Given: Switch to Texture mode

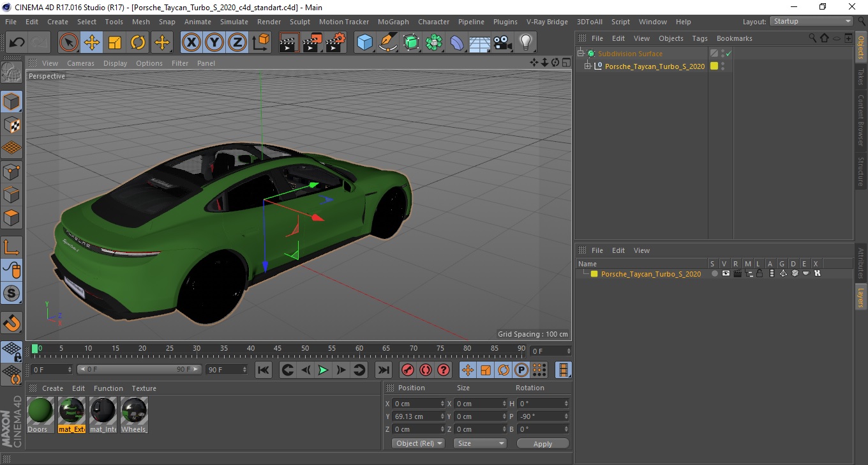Looking at the screenshot, I should pyautogui.click(x=11, y=125).
